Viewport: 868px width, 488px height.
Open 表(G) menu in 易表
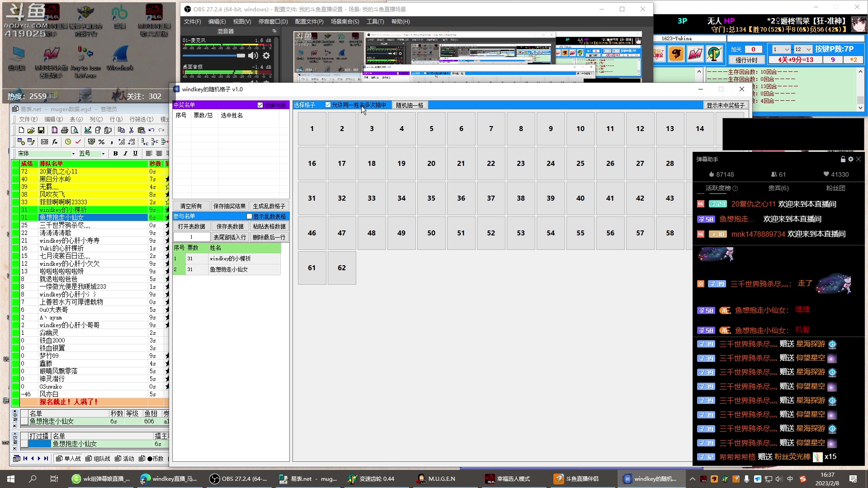[x=76, y=119]
